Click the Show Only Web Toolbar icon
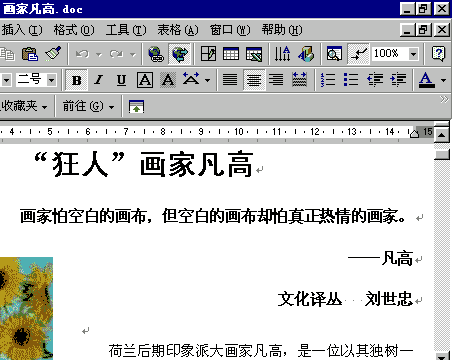 pos(136,107)
